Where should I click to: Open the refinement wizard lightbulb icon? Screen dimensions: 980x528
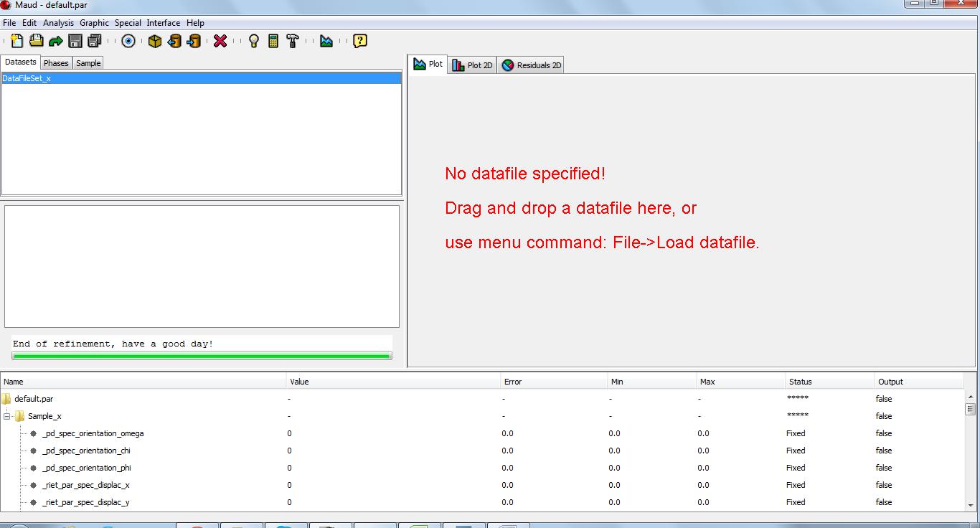253,41
